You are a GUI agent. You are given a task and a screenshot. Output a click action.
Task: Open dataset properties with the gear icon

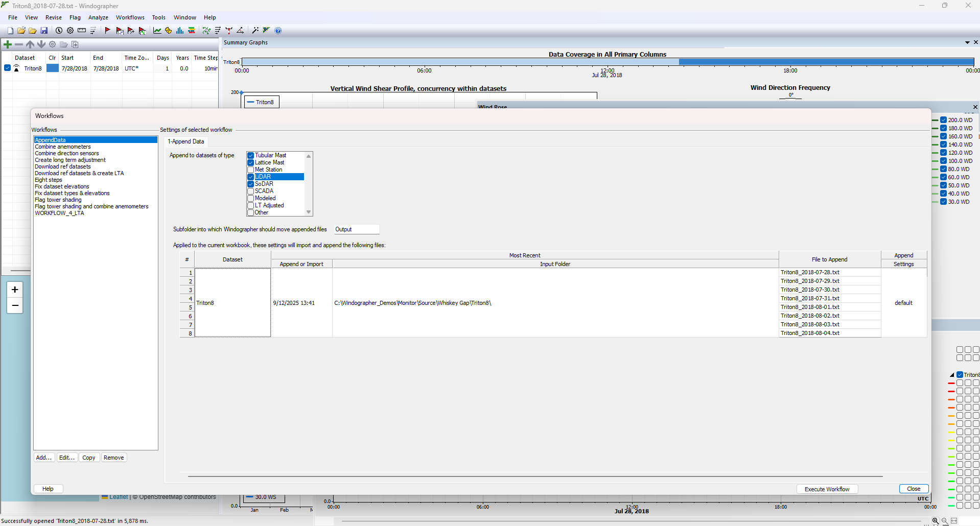[52, 44]
